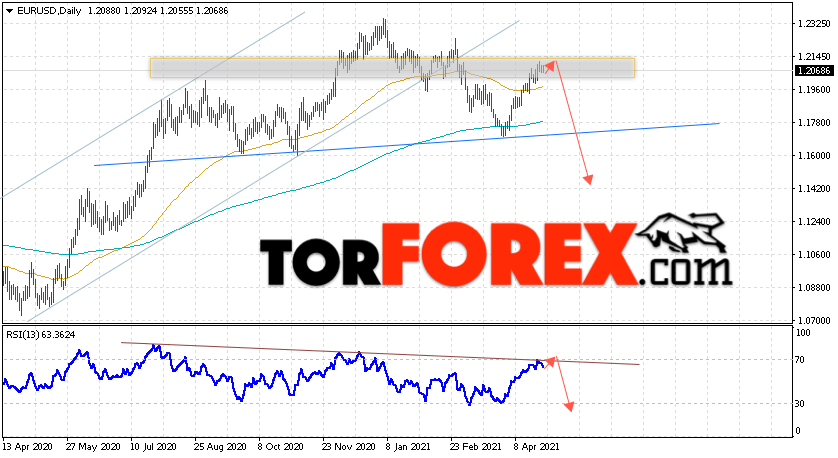Click the 1.19600 price axis label
The height and width of the screenshot is (458, 838).
814,90
